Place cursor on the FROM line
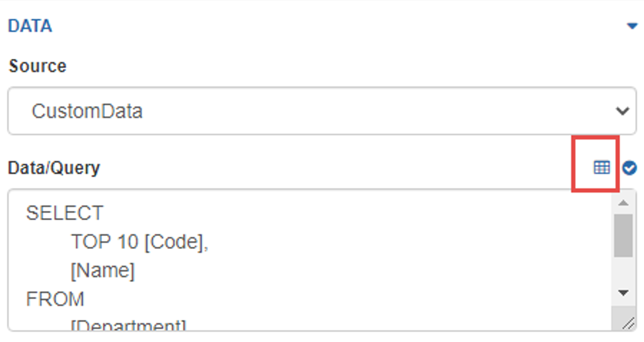This screenshot has width=644, height=342. click(55, 300)
